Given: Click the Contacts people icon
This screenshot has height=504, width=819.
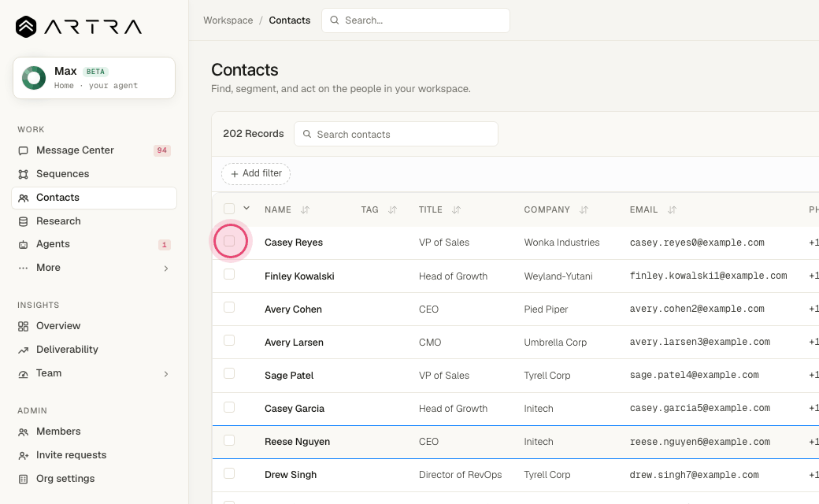Looking at the screenshot, I should click(23, 198).
